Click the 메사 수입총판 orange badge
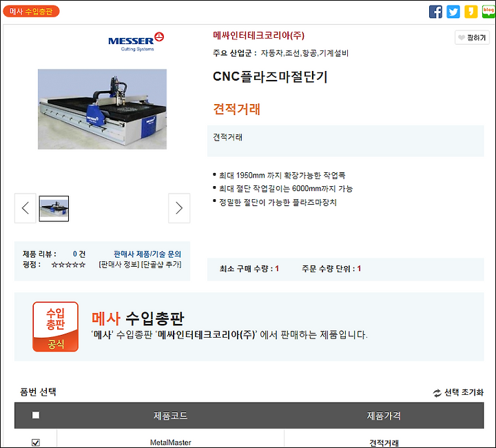Screen dimensions: 496x448 click(x=31, y=12)
